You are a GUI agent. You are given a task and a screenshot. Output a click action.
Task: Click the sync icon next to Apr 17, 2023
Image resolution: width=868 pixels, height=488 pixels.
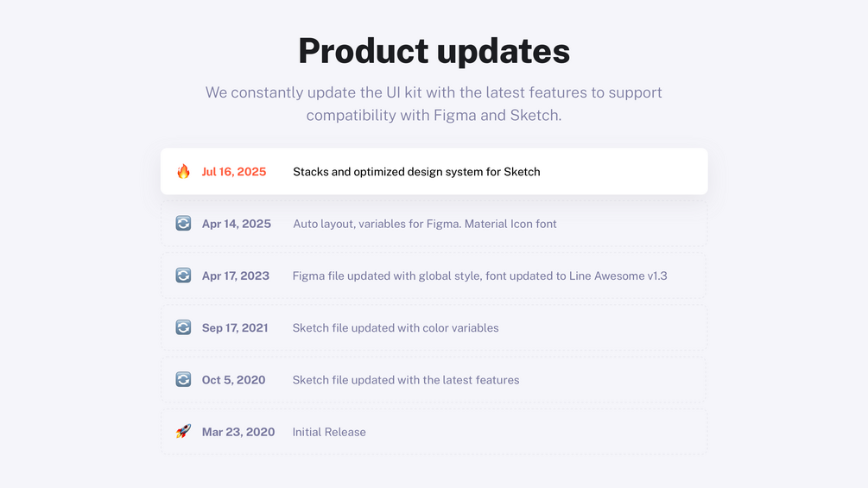pyautogui.click(x=183, y=276)
